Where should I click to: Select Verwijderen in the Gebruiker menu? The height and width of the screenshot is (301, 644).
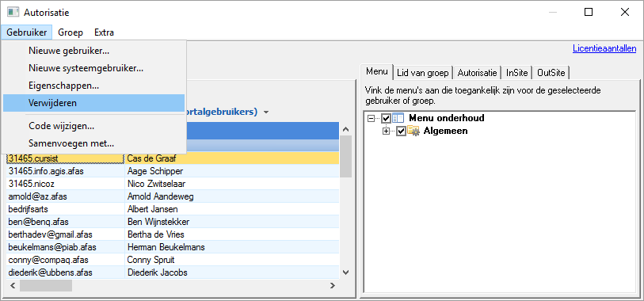93,103
